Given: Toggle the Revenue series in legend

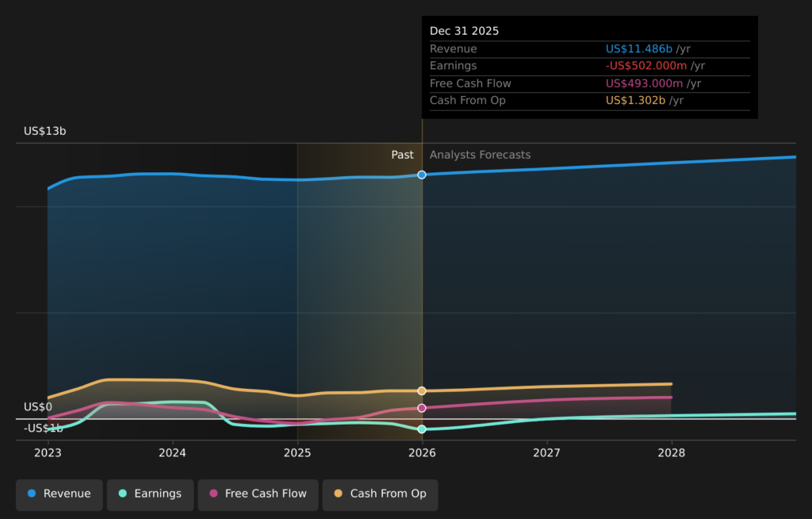Looking at the screenshot, I should [x=59, y=494].
